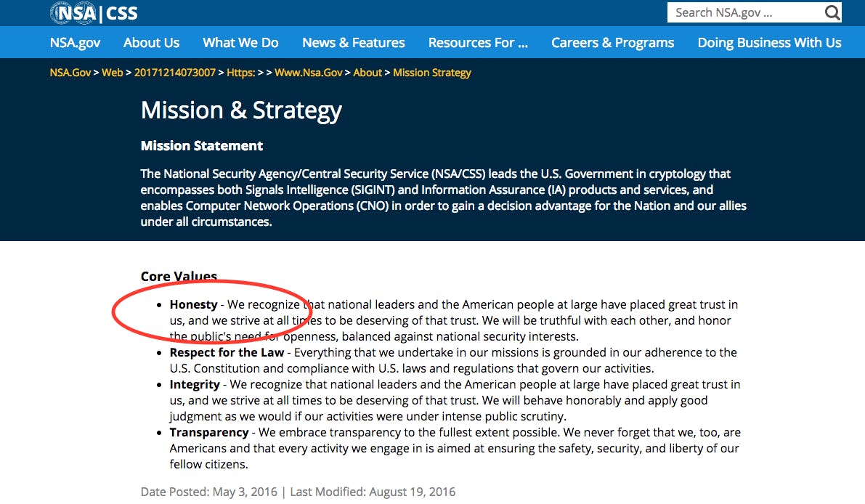
Task: Click the Www.Nsa.Gov breadcrumb link
Action: (309, 73)
